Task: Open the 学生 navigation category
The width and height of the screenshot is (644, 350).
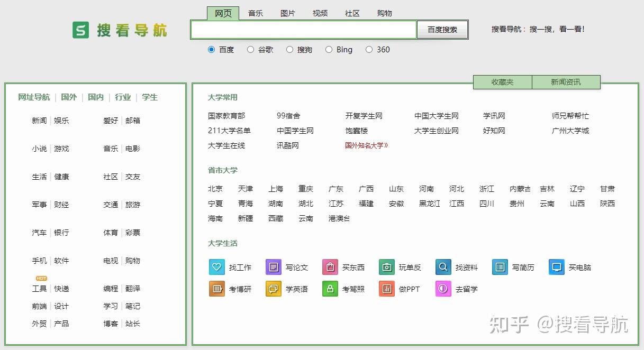Action: (150, 97)
